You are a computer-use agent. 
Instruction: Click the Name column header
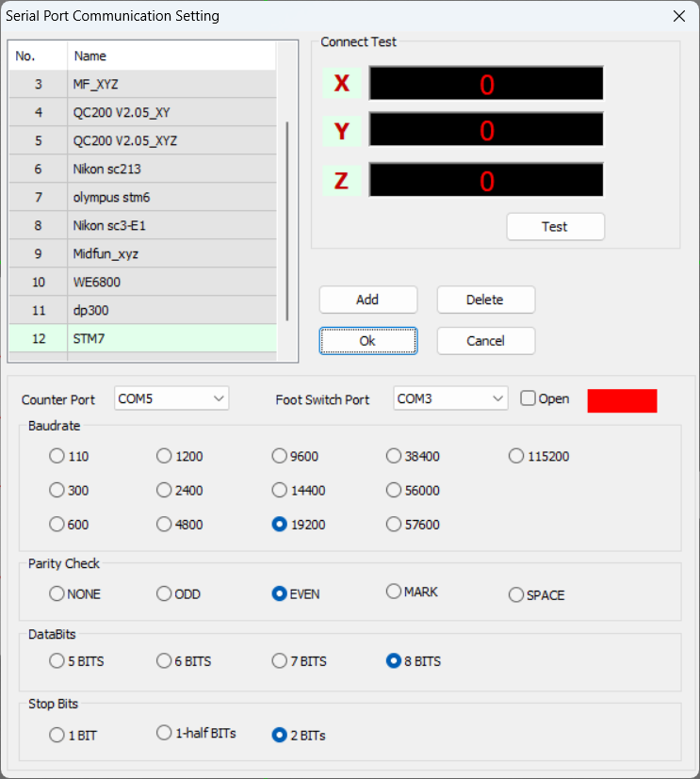(170, 57)
